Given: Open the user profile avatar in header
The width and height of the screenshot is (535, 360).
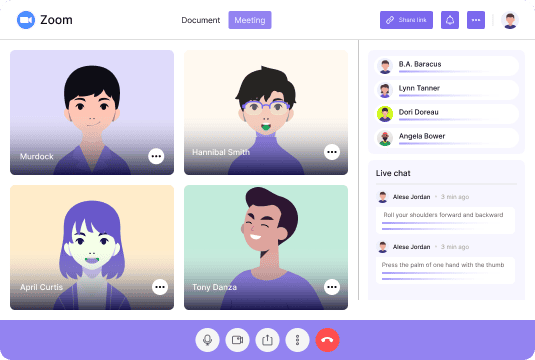Looking at the screenshot, I should [510, 20].
